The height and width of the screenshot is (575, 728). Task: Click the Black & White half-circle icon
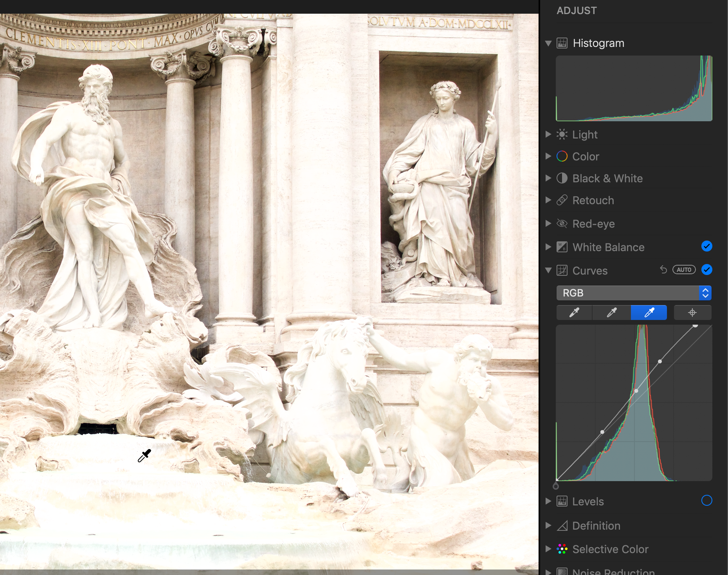(562, 178)
